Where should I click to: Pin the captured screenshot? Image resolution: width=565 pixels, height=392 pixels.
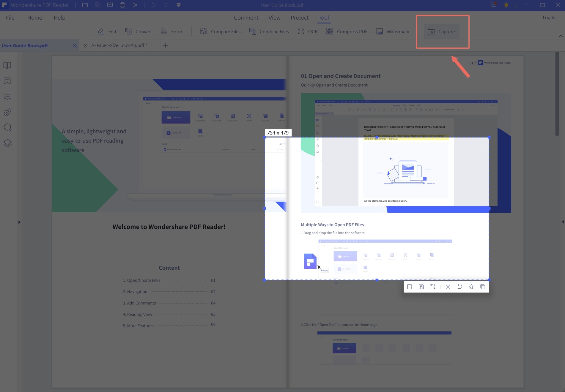coord(471,287)
